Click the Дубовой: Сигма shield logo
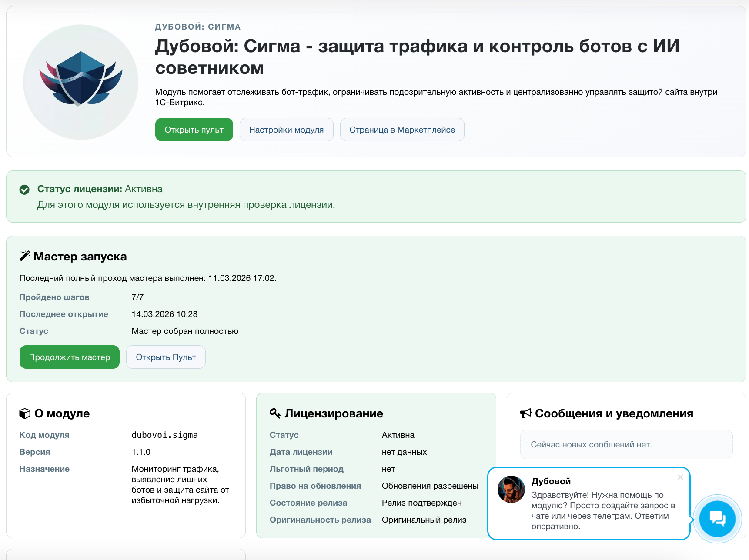The width and height of the screenshot is (749, 560). (x=81, y=82)
